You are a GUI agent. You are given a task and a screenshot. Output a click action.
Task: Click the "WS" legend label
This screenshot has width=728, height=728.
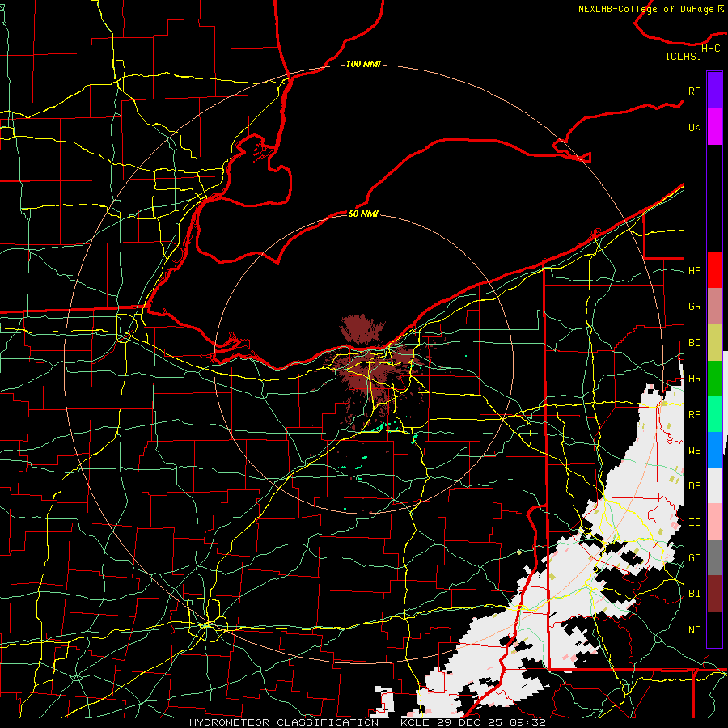[x=694, y=451]
